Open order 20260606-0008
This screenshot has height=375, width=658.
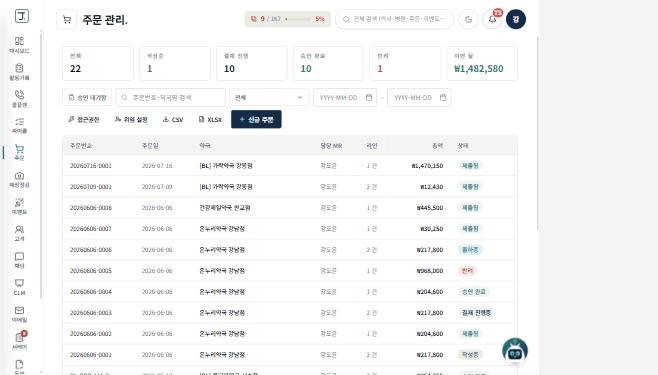290,208
